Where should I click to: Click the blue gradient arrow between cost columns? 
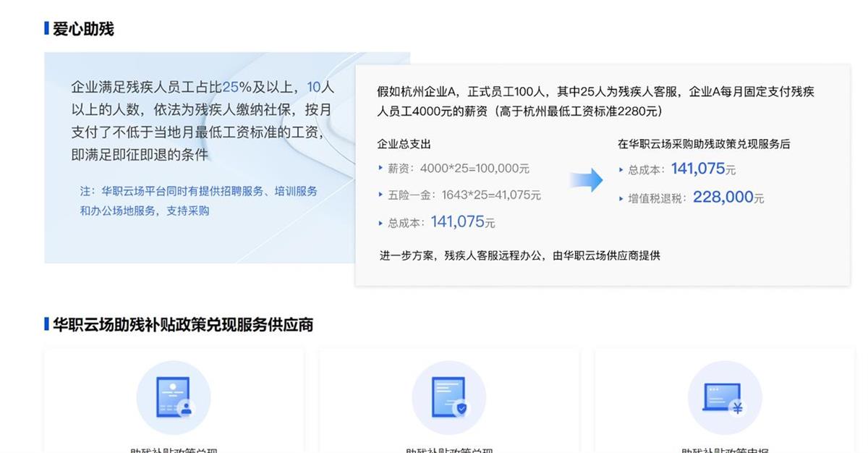point(585,180)
